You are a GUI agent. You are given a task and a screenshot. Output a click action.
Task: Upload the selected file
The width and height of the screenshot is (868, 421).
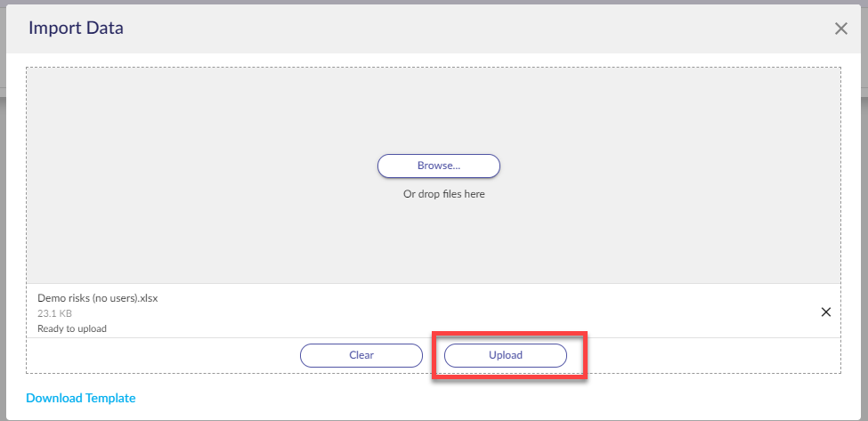tap(505, 355)
